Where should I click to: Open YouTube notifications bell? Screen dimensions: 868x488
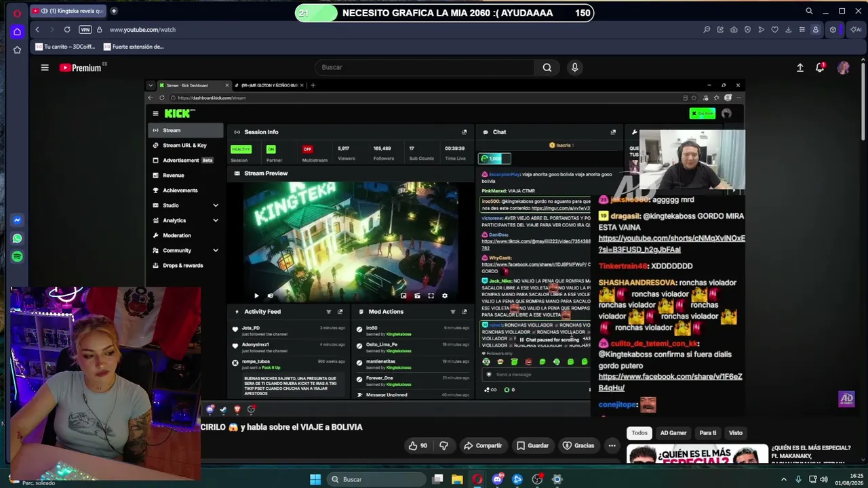[820, 68]
